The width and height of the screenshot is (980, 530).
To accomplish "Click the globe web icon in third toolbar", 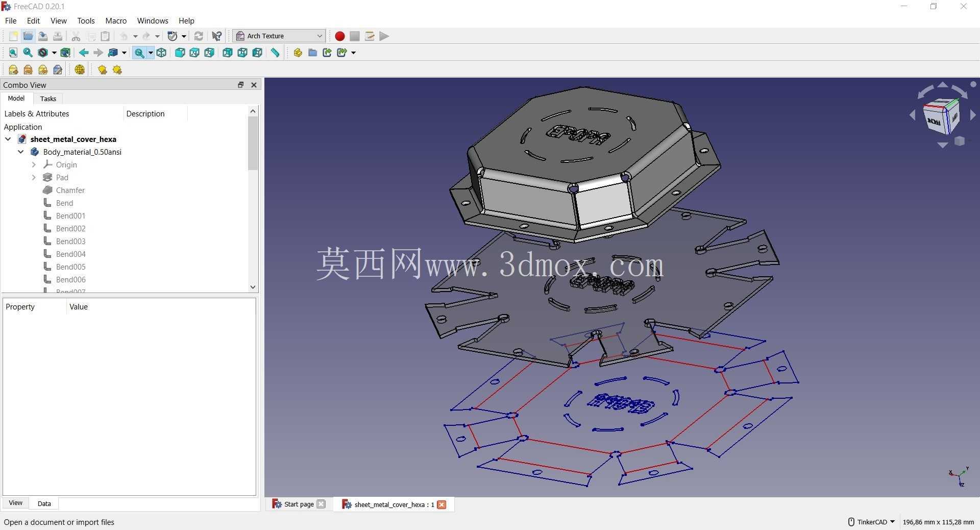I will coord(80,70).
